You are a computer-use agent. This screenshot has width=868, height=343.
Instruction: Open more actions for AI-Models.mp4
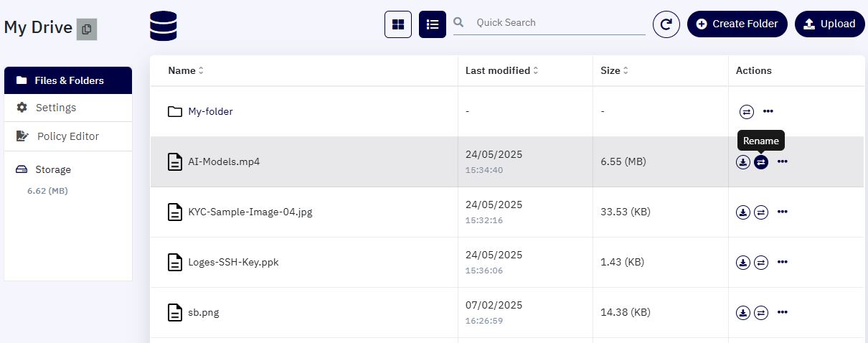[x=783, y=162]
